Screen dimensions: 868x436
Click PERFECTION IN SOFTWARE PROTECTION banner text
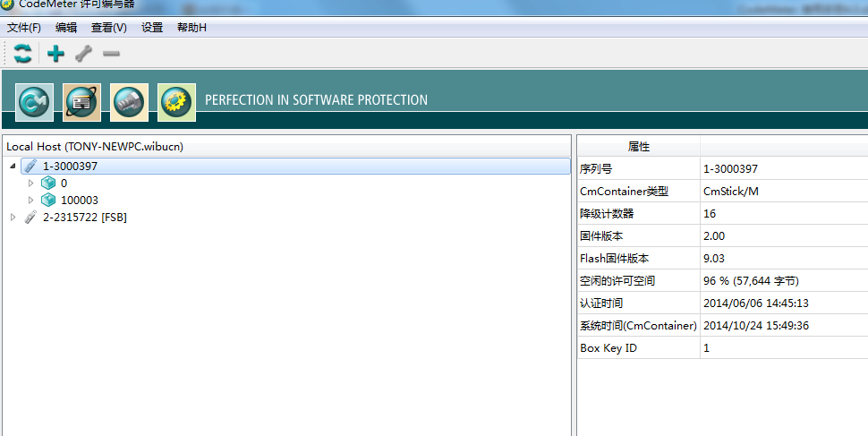[x=316, y=99]
